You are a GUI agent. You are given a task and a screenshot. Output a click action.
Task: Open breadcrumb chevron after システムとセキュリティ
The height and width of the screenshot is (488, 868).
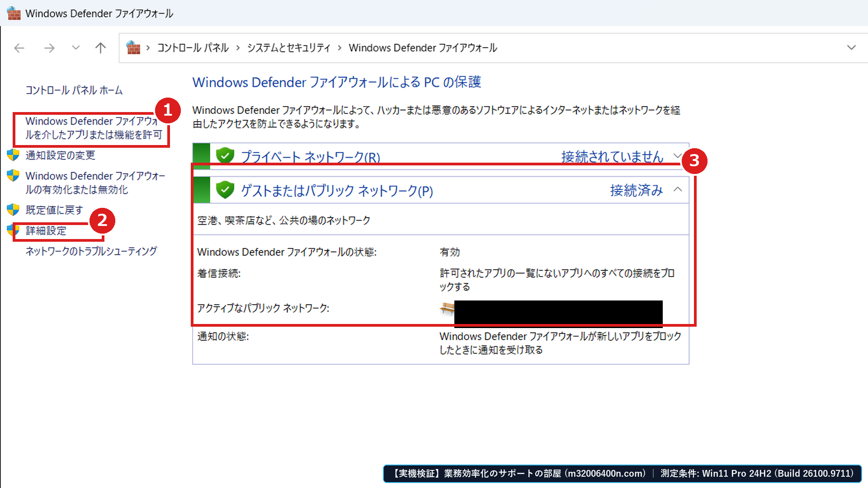pos(340,48)
